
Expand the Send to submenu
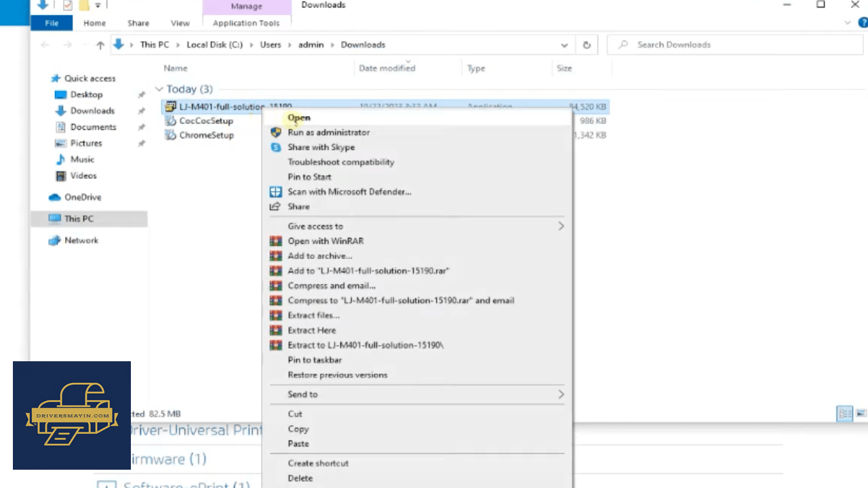click(x=561, y=394)
